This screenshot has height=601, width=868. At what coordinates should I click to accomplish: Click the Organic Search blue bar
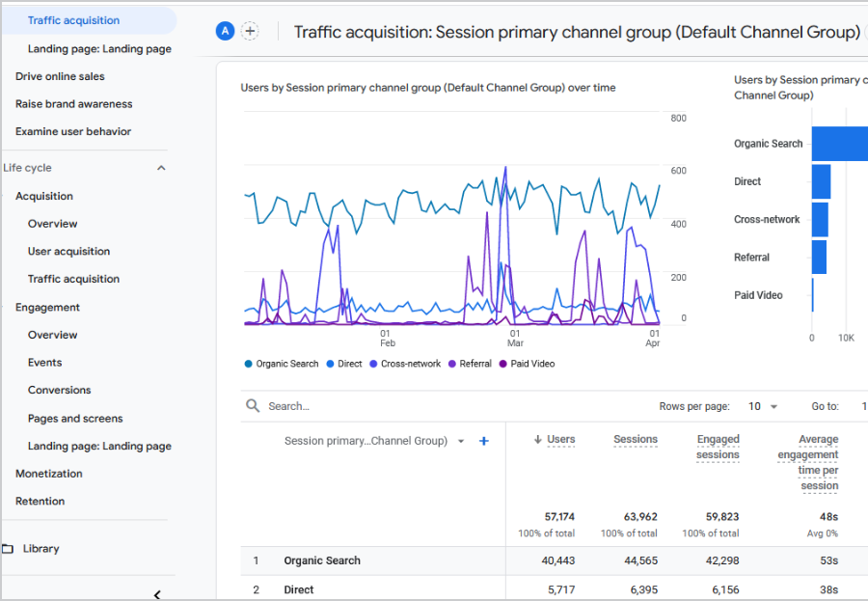click(x=839, y=144)
